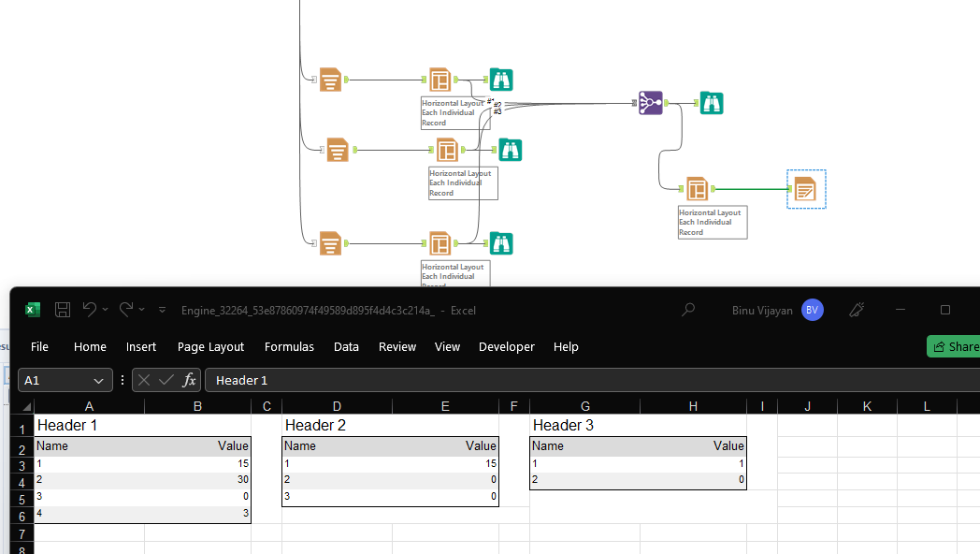This screenshot has height=554, width=980.
Task: Select the purple Union tool in the workflow
Action: pos(650,102)
